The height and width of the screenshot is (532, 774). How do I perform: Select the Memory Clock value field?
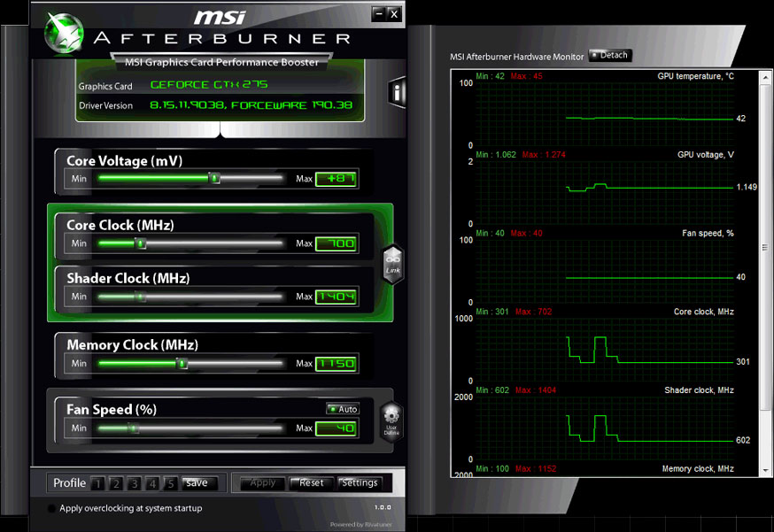click(336, 364)
